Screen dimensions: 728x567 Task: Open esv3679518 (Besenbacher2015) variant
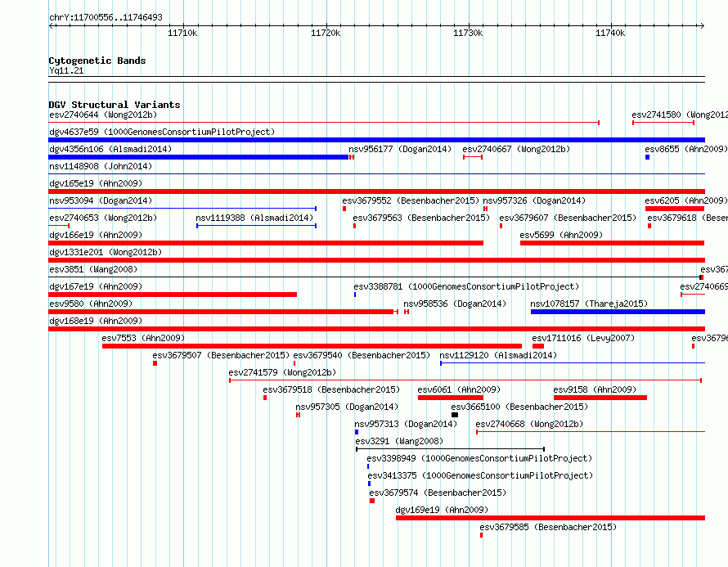331,389
